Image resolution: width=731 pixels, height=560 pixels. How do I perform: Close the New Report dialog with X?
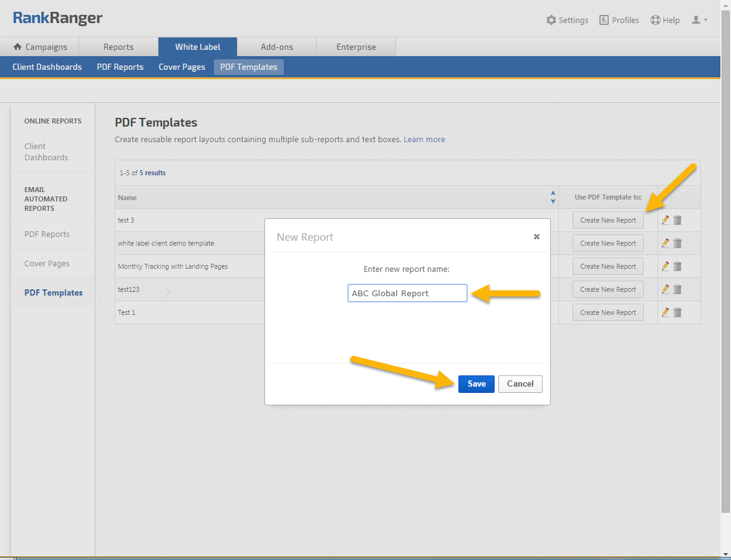point(536,237)
